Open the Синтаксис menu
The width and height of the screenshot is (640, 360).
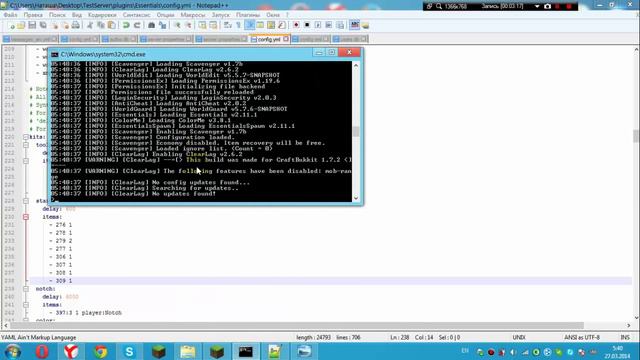(136, 15)
